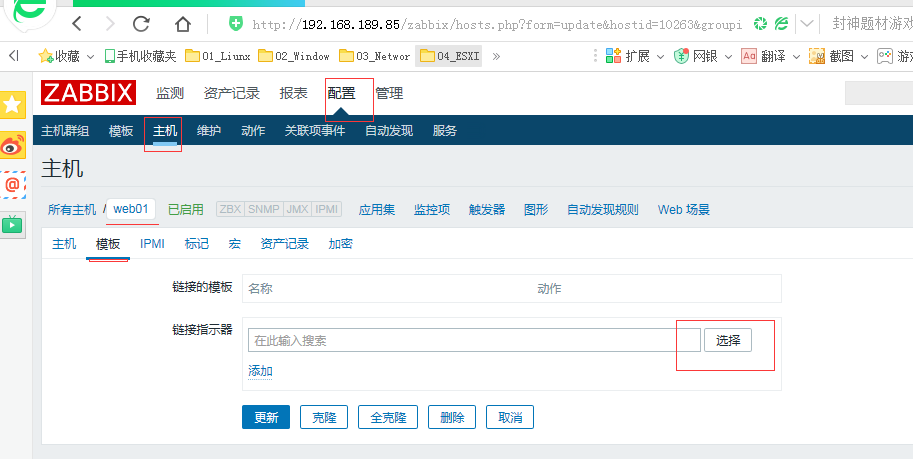Click the 选择 button for templates
This screenshot has width=913, height=459.
click(728, 340)
